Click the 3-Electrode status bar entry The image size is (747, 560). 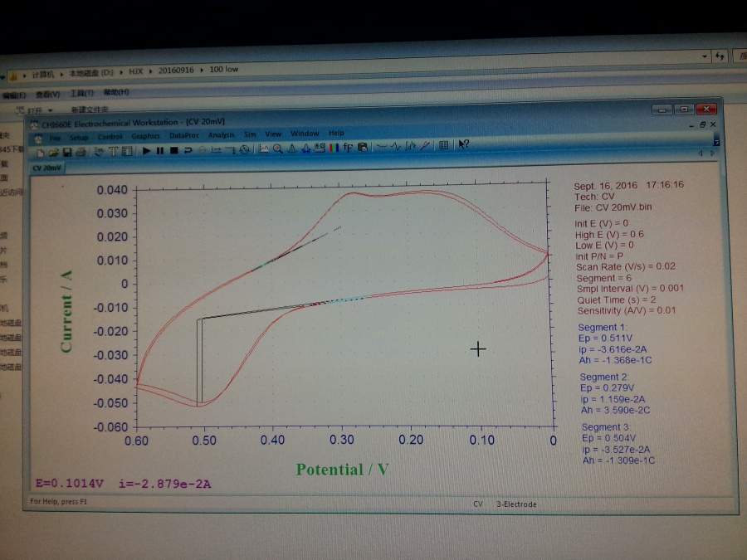pyautogui.click(x=516, y=504)
